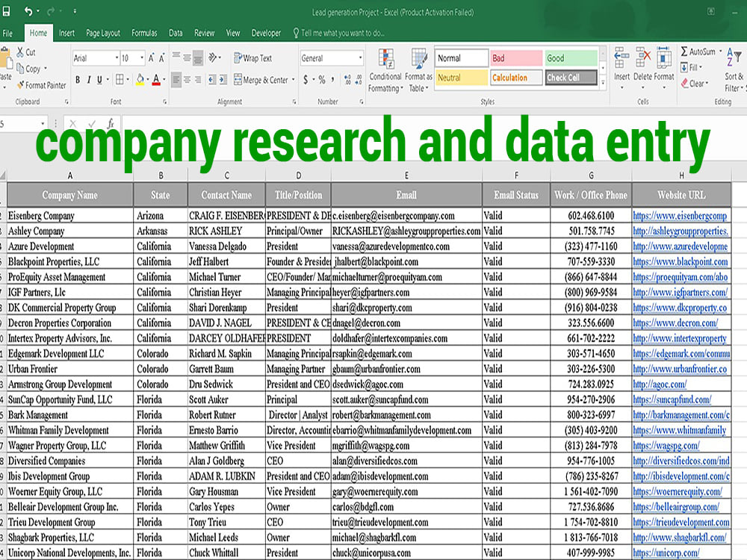Click Decrease Indent icon

point(212,80)
